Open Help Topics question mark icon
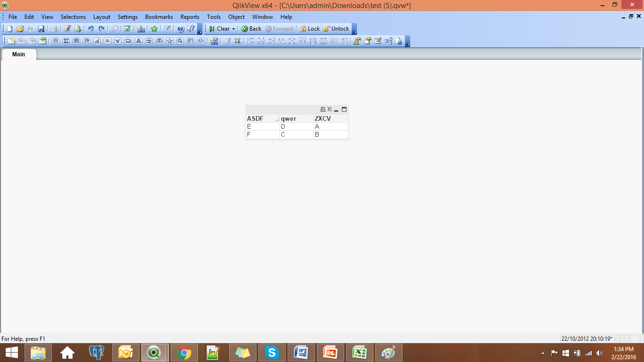The height and width of the screenshot is (362, 644). [x=181, y=29]
